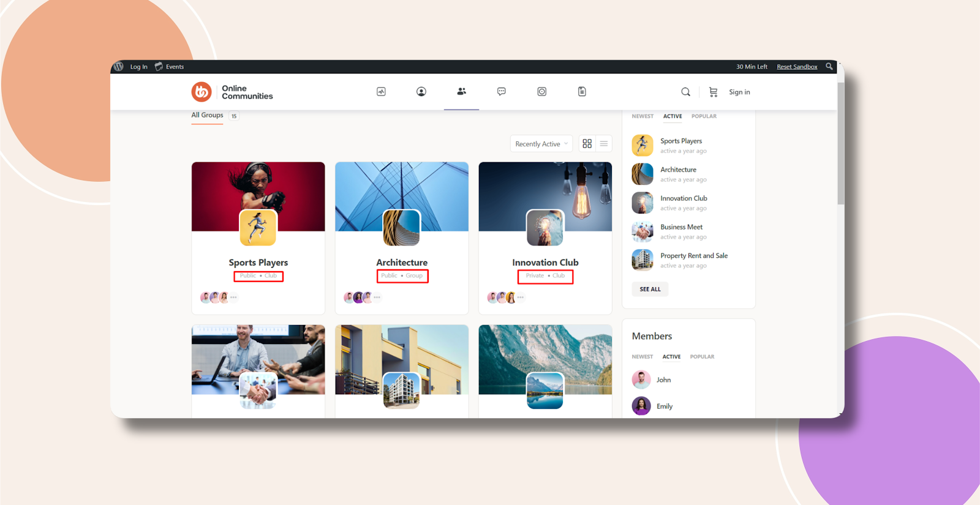
Task: Switch Members widget to Active tab
Action: (671, 357)
